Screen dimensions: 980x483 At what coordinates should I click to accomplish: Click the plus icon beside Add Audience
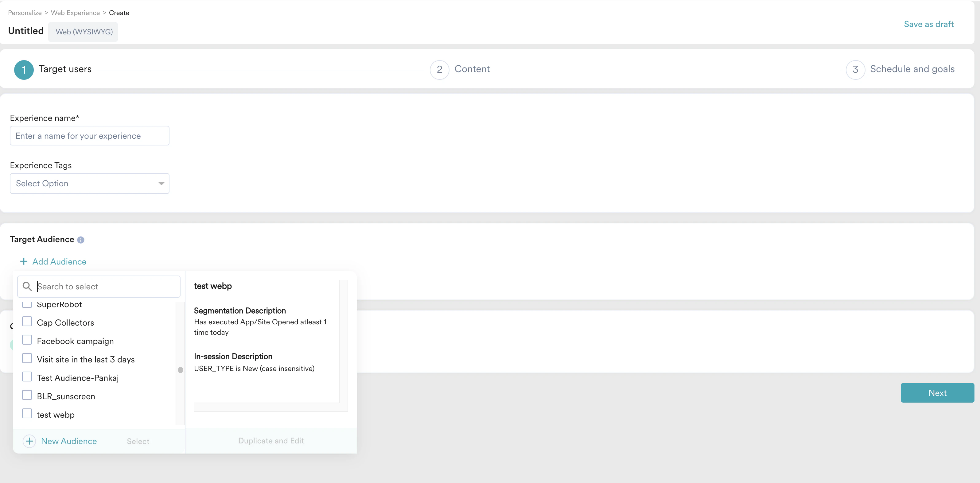pyautogui.click(x=24, y=261)
